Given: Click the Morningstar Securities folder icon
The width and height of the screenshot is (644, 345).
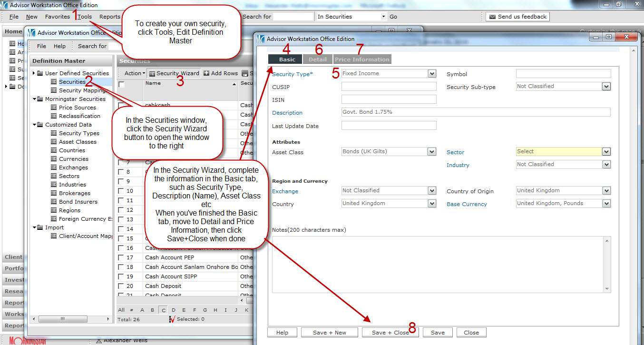Looking at the screenshot, I should pos(40,99).
